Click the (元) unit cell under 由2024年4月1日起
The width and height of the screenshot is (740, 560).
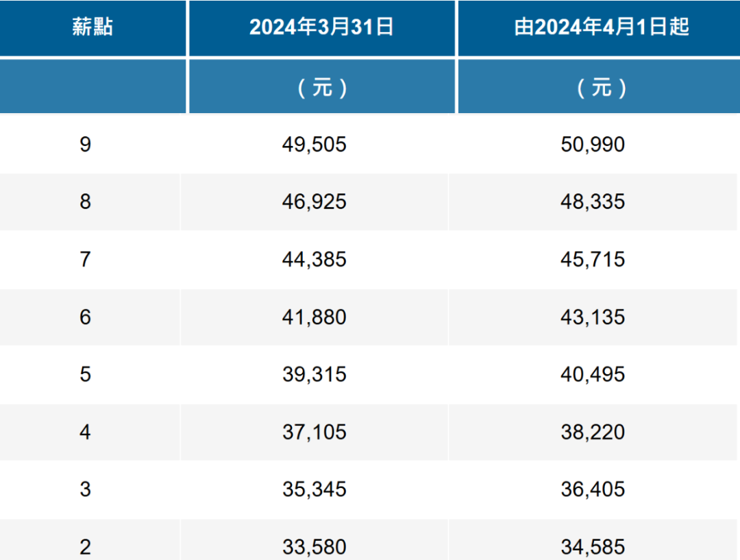click(600, 86)
